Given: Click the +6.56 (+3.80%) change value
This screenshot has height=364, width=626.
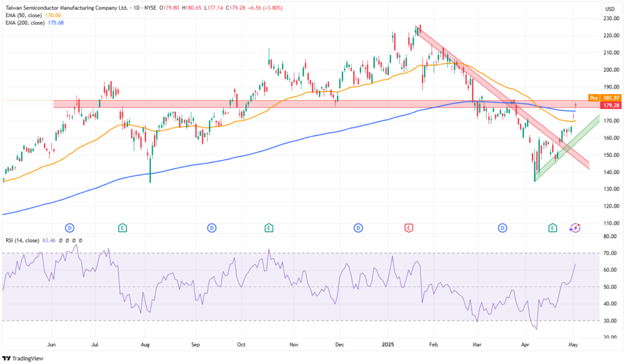Looking at the screenshot, I should (x=265, y=7).
